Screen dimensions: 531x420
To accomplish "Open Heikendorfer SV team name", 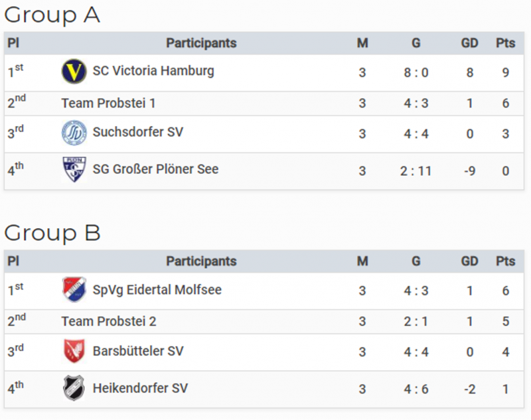I will pos(140,388).
